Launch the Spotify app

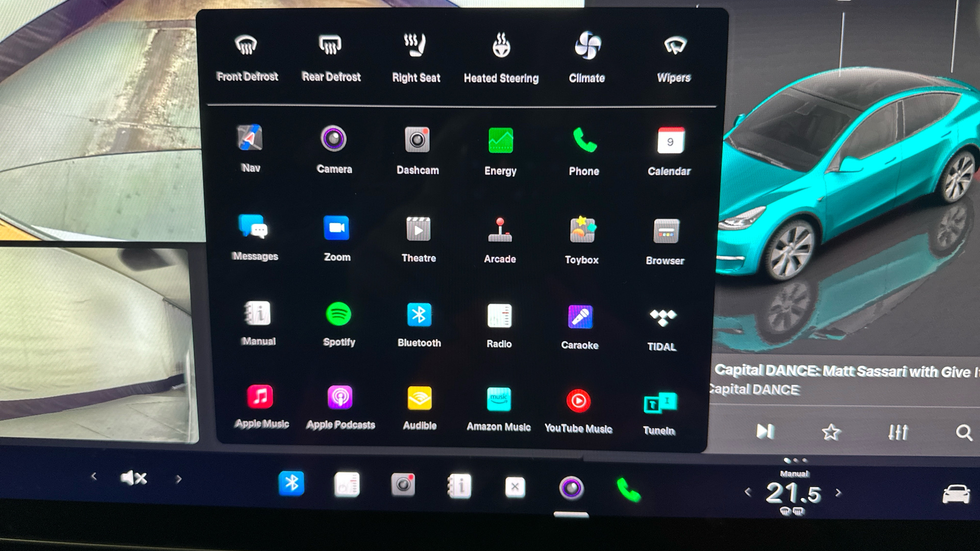coord(338,315)
